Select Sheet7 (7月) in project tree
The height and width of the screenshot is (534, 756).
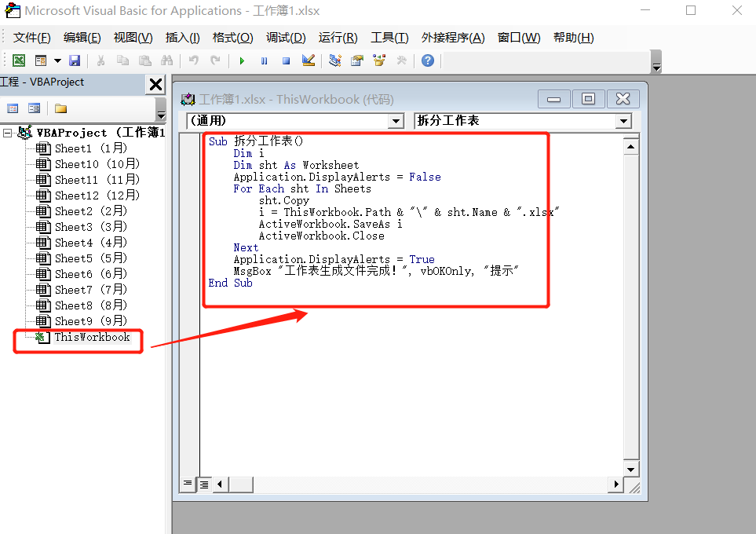coord(82,290)
